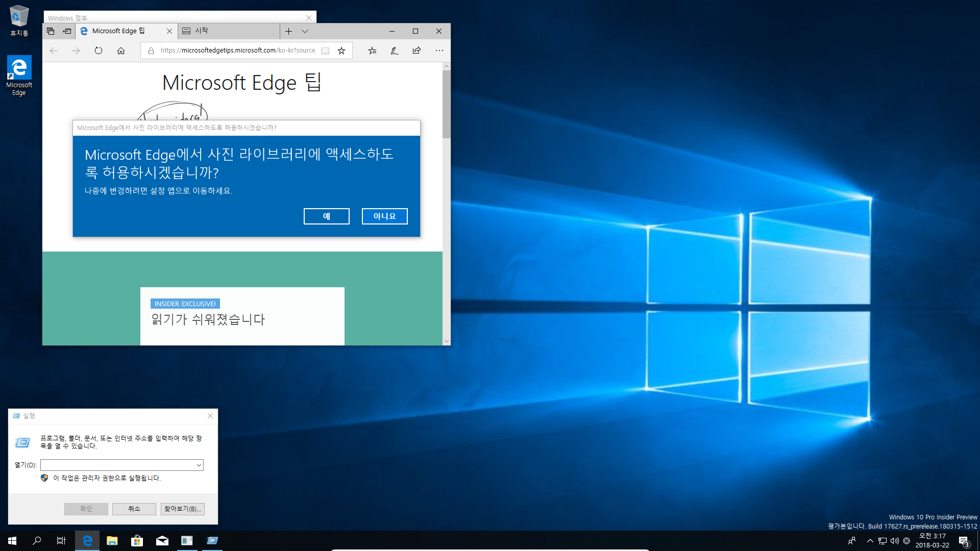Share this page from Edge
Image resolution: width=980 pixels, height=551 pixels.
click(x=417, y=51)
